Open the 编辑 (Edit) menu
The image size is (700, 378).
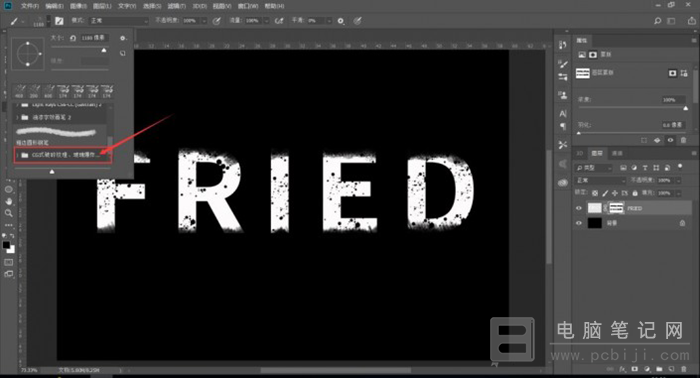click(54, 6)
